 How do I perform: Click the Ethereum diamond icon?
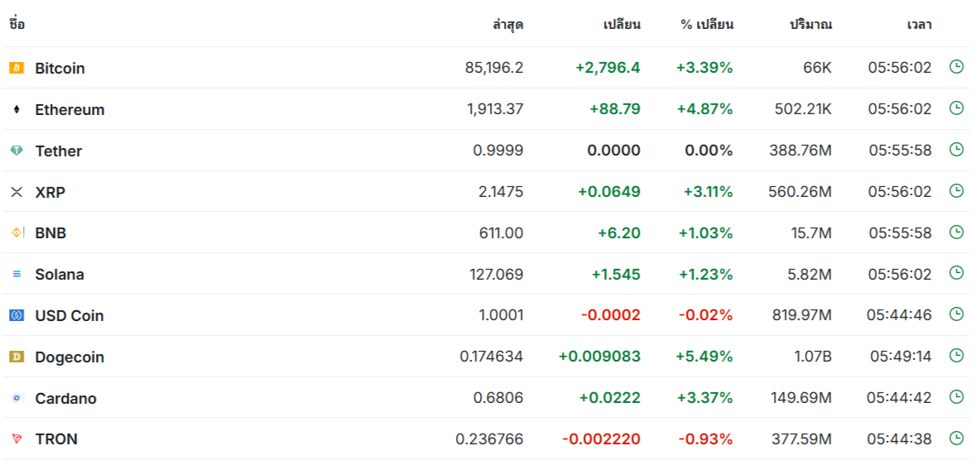point(17,109)
